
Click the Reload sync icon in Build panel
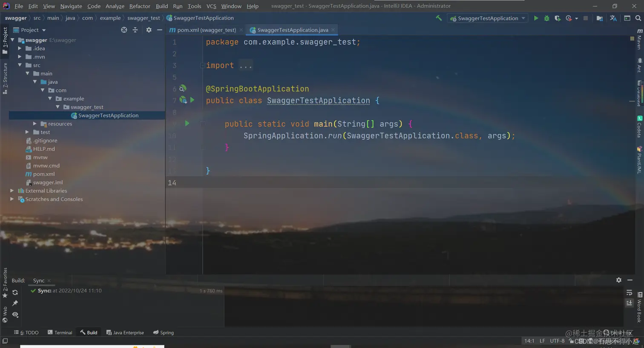point(15,292)
